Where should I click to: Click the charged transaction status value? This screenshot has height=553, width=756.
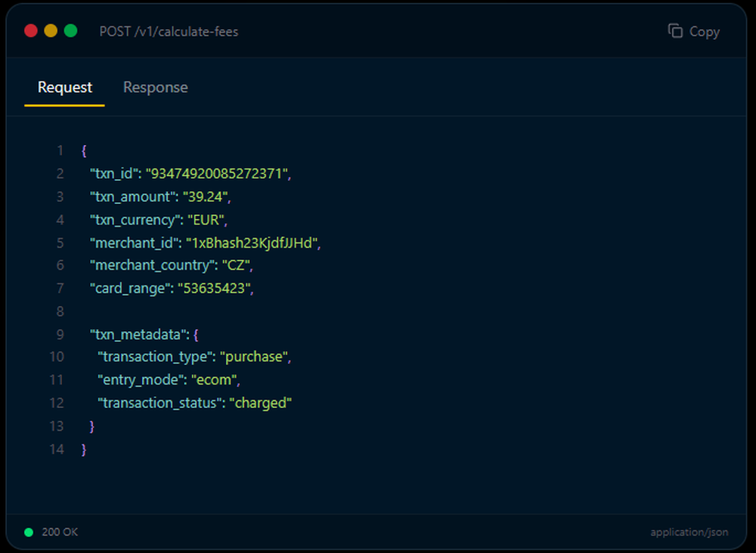(262, 403)
